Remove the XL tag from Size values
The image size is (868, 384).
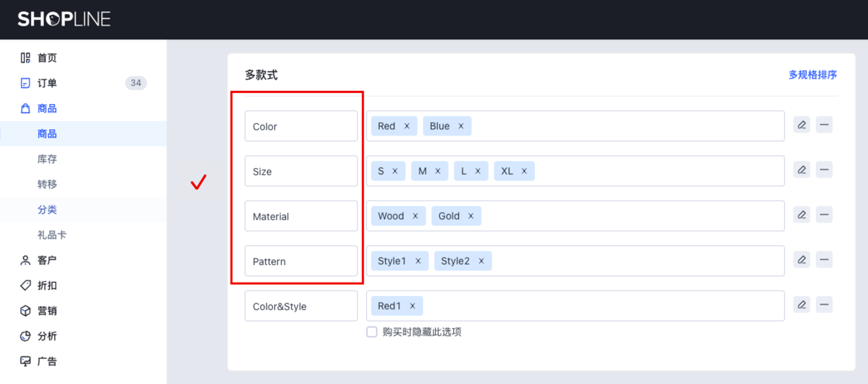click(x=524, y=171)
